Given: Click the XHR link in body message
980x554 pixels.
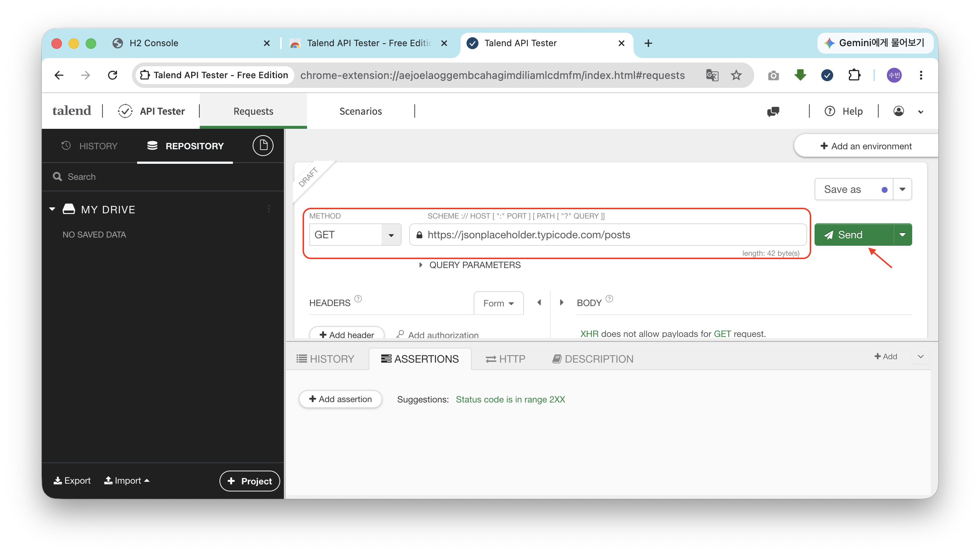Looking at the screenshot, I should (x=589, y=334).
